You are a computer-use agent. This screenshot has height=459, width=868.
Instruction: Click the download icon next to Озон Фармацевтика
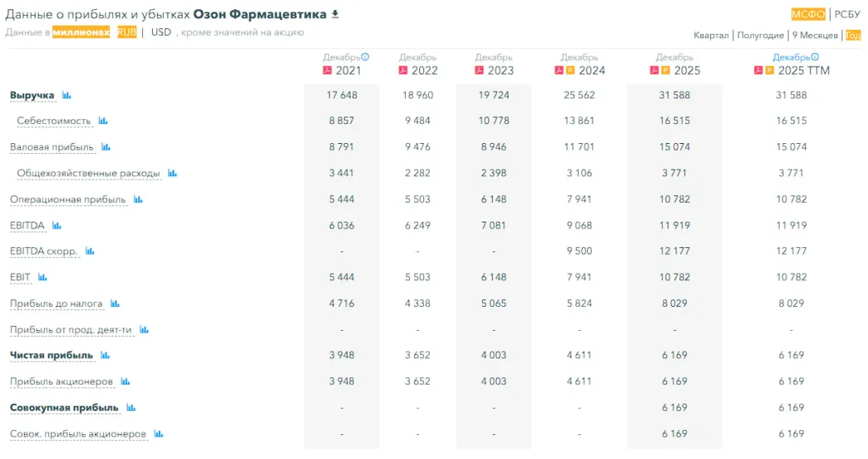335,14
